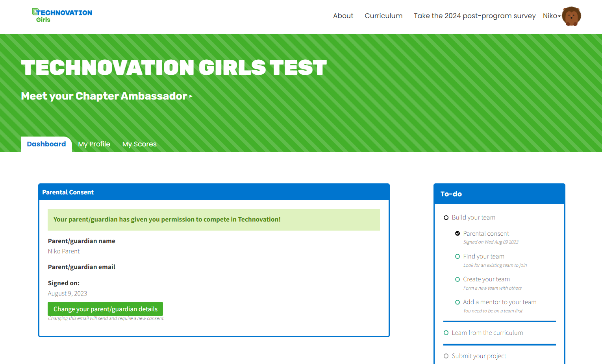Screen dimensions: 602x364
Task: Open Learn from the curriculum item
Action: point(487,333)
